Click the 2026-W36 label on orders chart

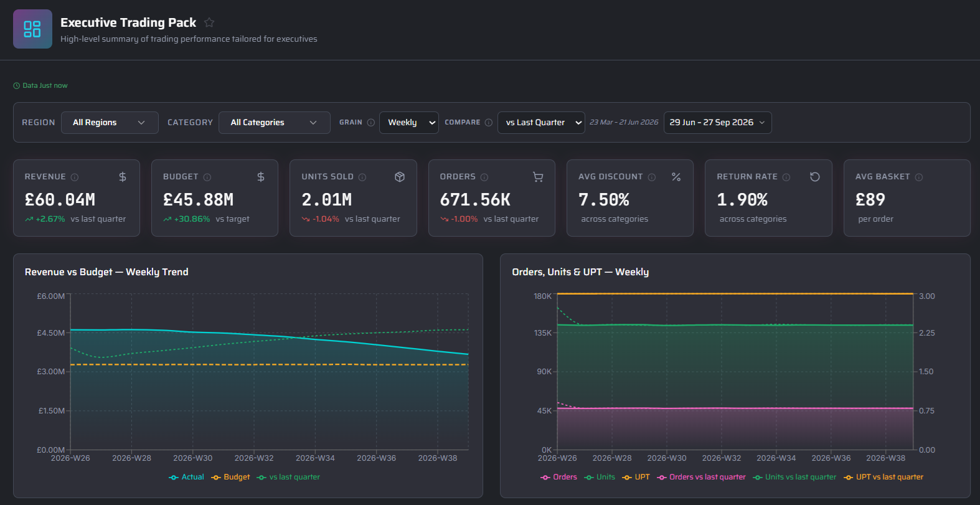coord(831,458)
